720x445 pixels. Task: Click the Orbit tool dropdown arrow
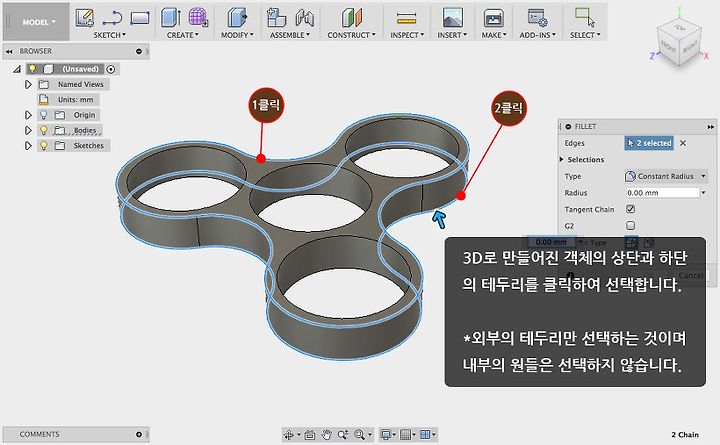(298, 435)
